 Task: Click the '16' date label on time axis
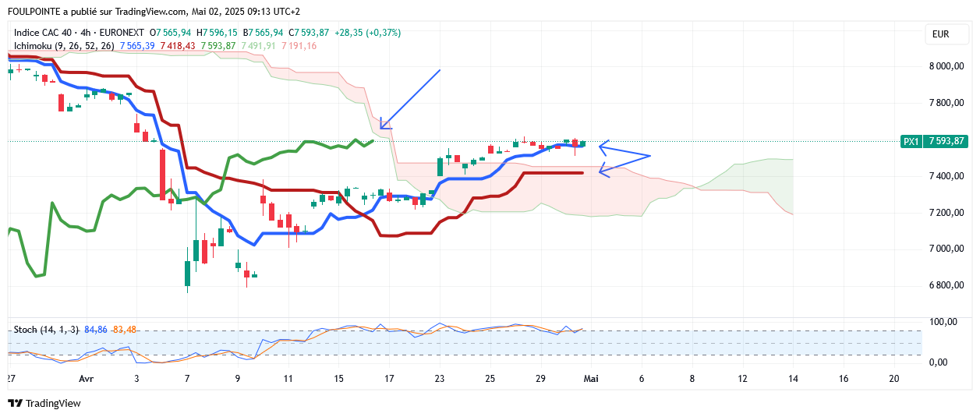click(x=844, y=378)
